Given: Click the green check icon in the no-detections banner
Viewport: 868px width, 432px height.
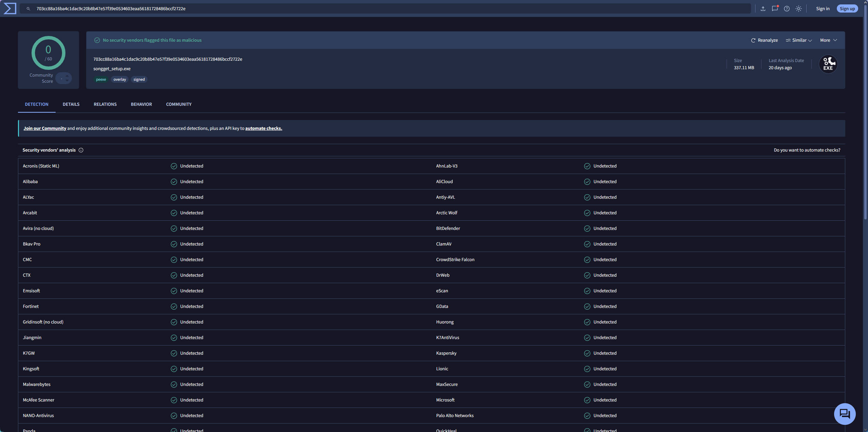Looking at the screenshot, I should point(97,40).
